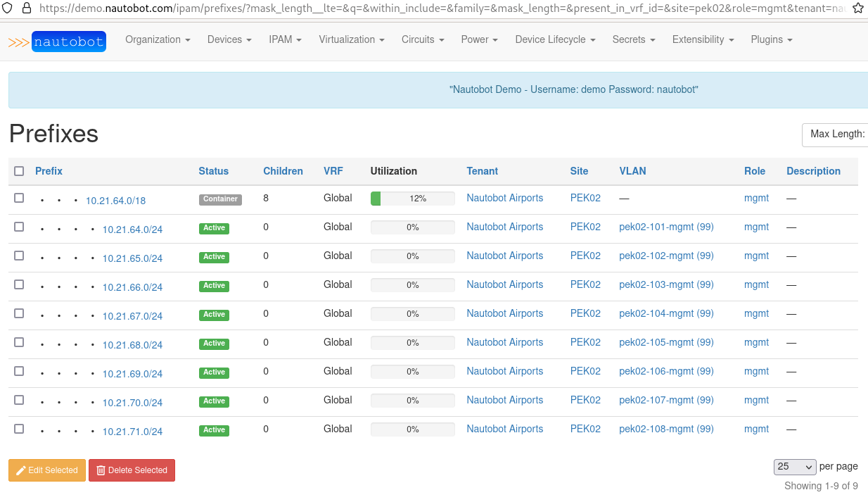Viewport: 868px width, 502px height.
Task: Change the per page count dropdown
Action: click(x=795, y=467)
